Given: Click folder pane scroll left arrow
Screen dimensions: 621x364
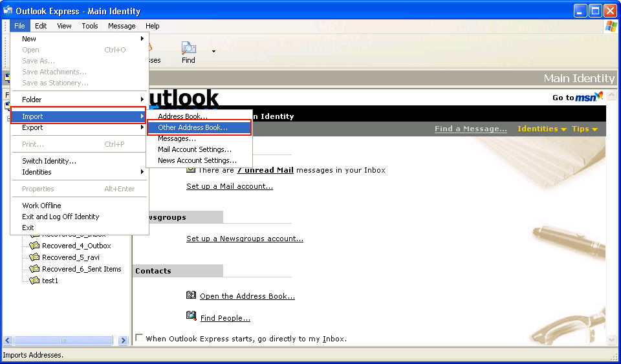Looking at the screenshot, I should coord(8,340).
